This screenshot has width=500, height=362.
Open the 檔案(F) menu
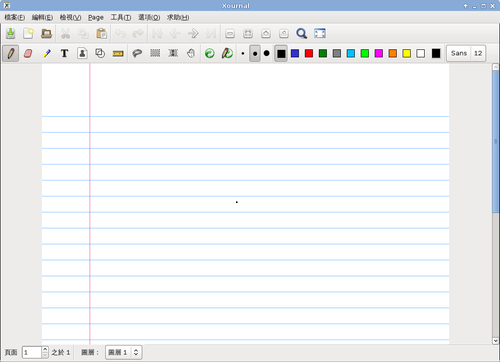[15, 17]
